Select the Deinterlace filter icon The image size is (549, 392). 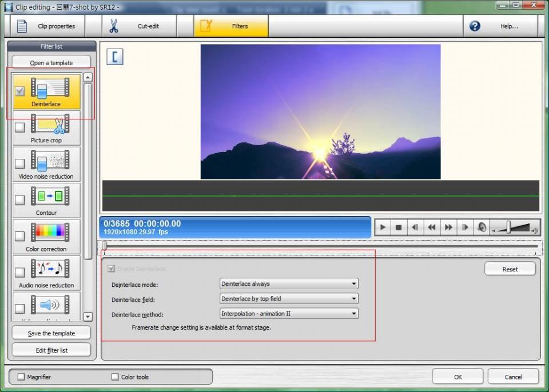[x=50, y=88]
